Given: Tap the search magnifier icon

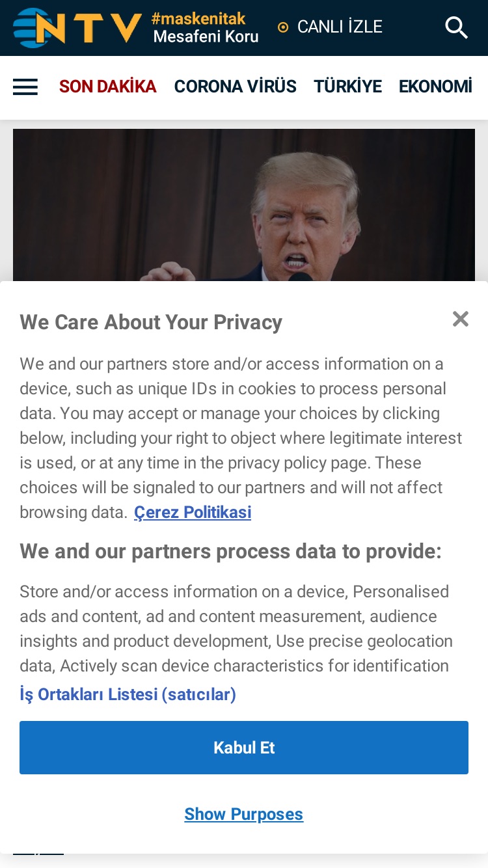Looking at the screenshot, I should [x=456, y=27].
